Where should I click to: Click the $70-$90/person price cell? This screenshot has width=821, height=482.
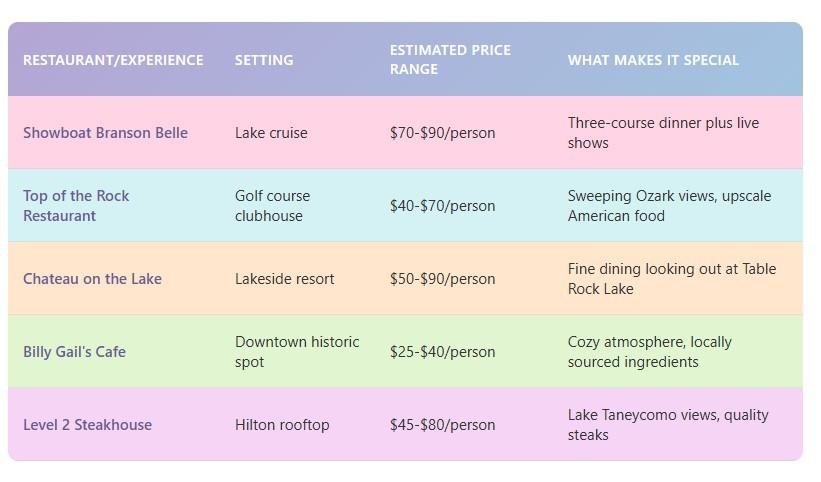coord(442,133)
